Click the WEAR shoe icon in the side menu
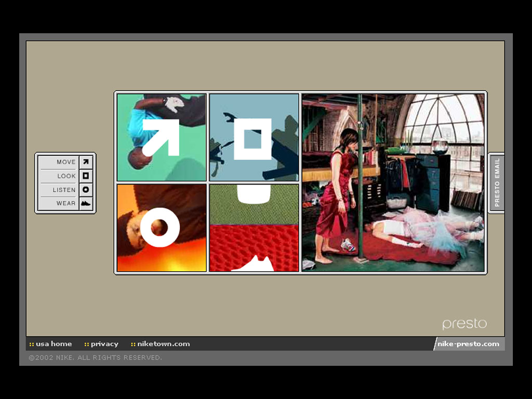This screenshot has height=399, width=532. click(x=86, y=203)
